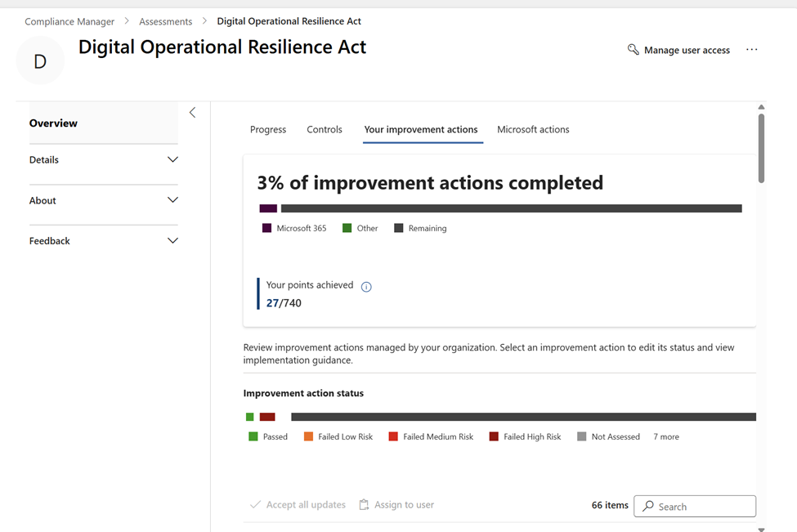This screenshot has width=797, height=532.
Task: Toggle the Passed status legend item
Action: 268,437
